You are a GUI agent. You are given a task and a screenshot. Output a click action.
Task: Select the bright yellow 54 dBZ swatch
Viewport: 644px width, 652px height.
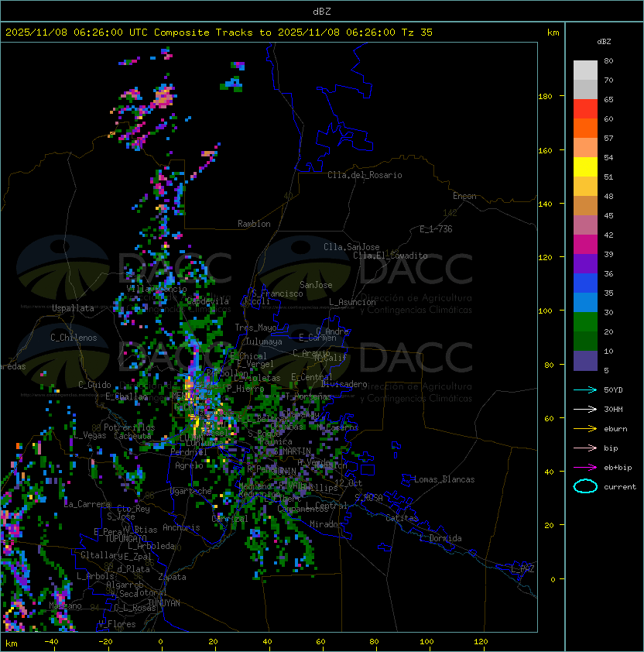pos(585,166)
